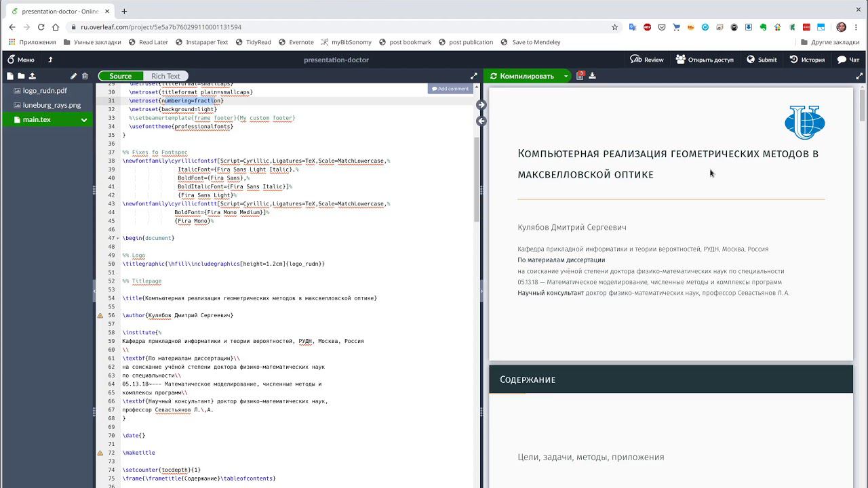Open the Overleaf Меню
The height and width of the screenshot is (488, 868).
click(x=21, y=60)
